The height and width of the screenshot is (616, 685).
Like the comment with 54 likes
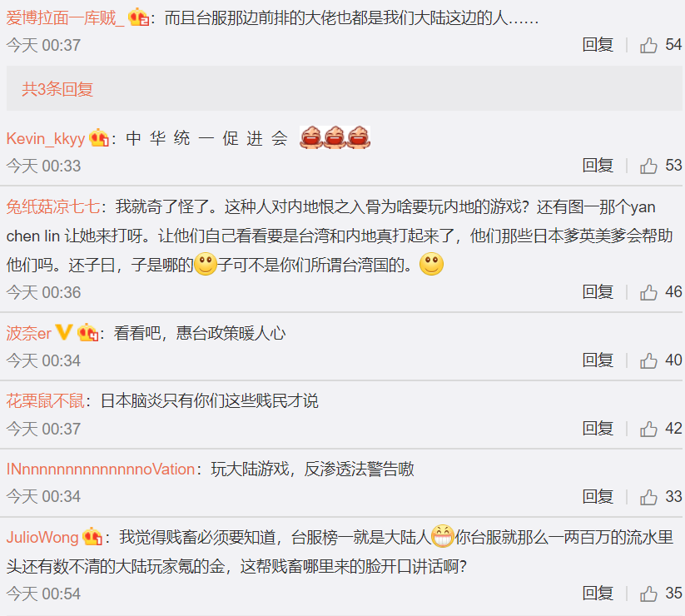coord(648,45)
